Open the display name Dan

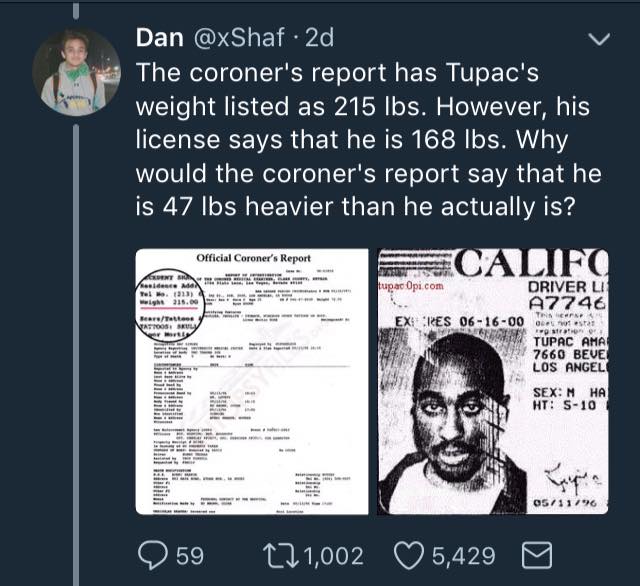(x=160, y=38)
